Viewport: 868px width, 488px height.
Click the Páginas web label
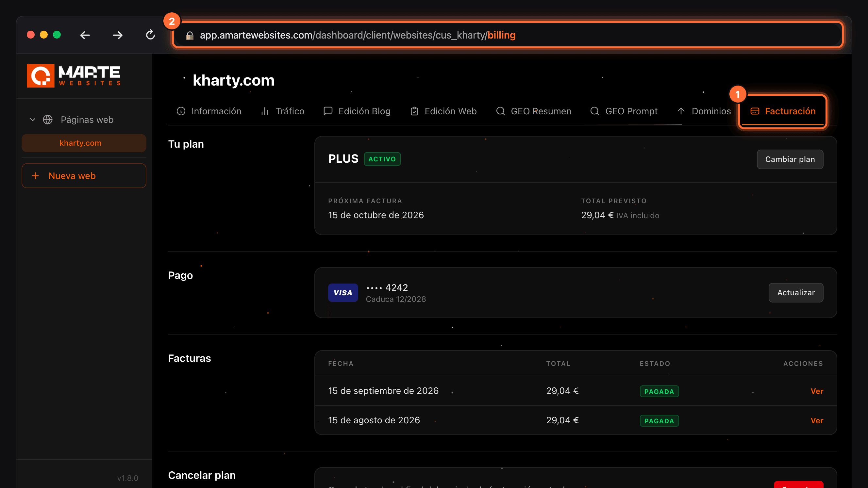[x=87, y=120]
